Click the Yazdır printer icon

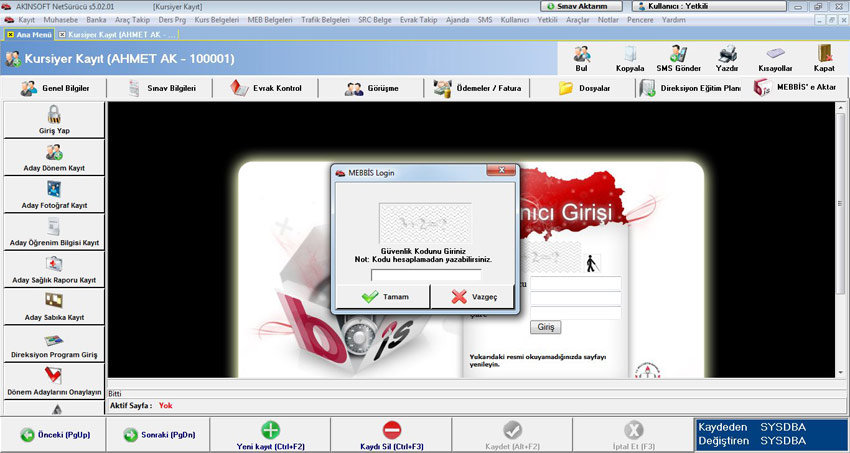point(727,54)
